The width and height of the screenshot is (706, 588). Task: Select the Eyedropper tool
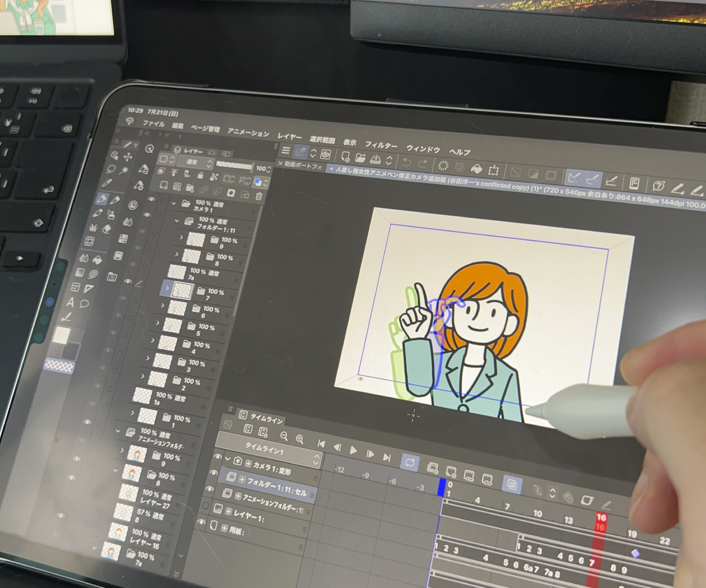(107, 184)
